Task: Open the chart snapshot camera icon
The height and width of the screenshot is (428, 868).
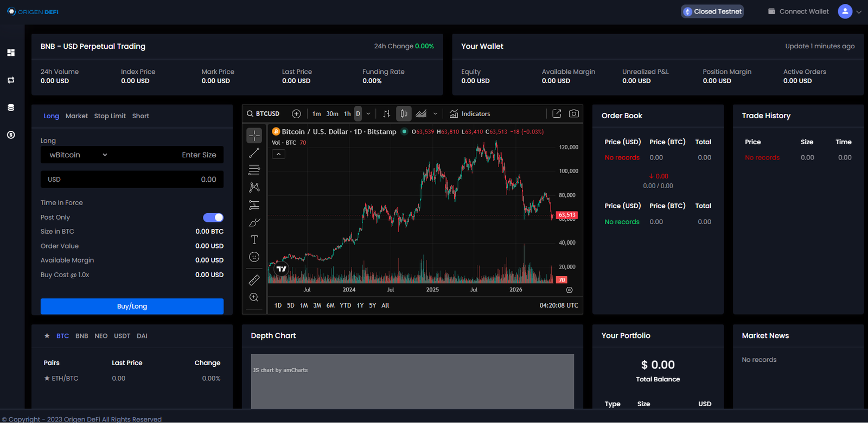Action: pyautogui.click(x=573, y=113)
